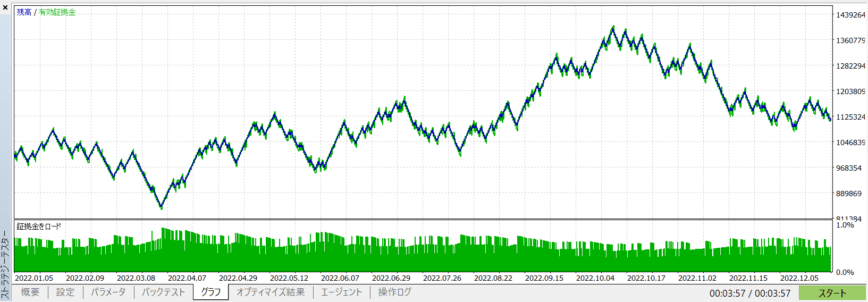
Task: Close the Strategy Tester panel
Action: pyautogui.click(x=5, y=7)
